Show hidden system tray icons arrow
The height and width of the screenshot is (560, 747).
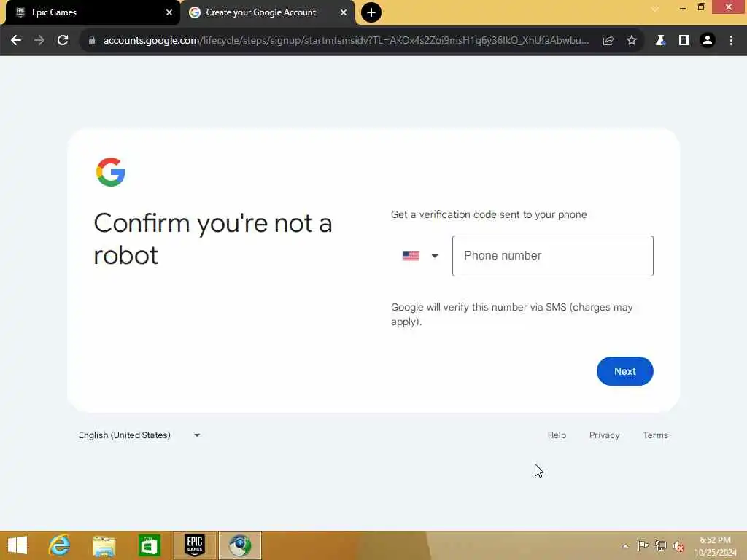625,545
